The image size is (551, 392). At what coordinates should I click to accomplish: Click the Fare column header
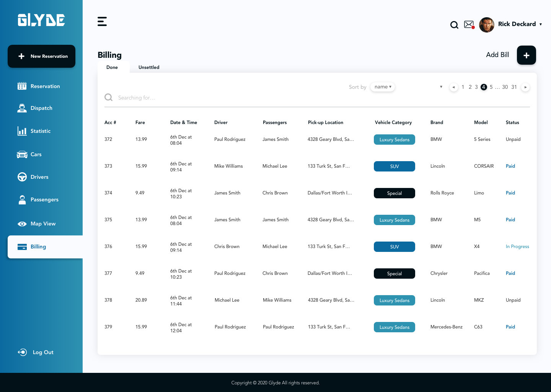coord(140,122)
